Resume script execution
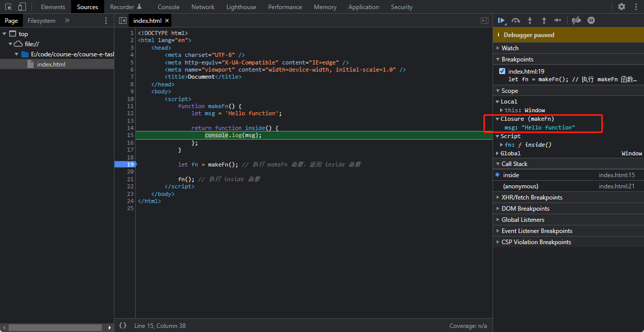644x332 pixels. point(502,20)
